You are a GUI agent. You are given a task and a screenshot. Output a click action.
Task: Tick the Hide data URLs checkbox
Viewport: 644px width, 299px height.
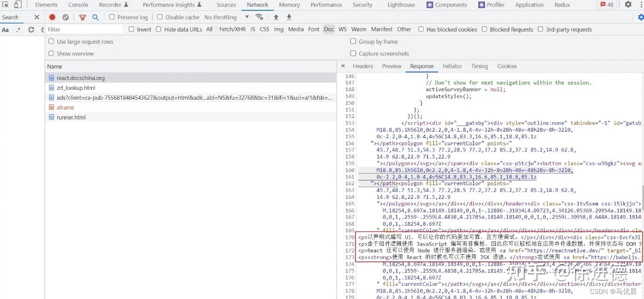158,29
